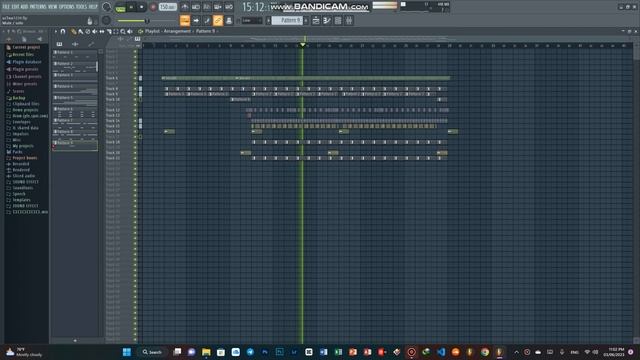
Task: Open Microsoft Word from the taskbar
Action: coord(324,352)
